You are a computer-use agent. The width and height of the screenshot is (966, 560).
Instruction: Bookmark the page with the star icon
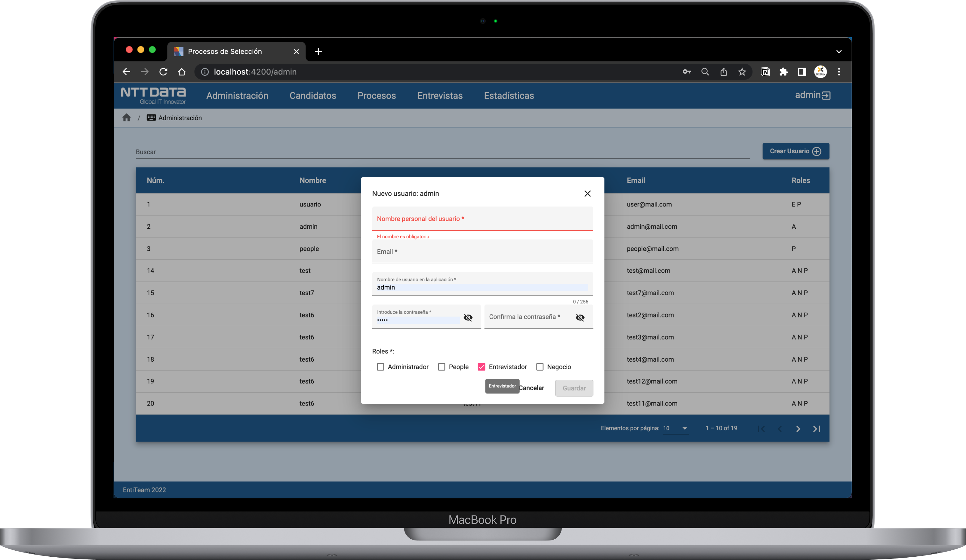point(742,72)
